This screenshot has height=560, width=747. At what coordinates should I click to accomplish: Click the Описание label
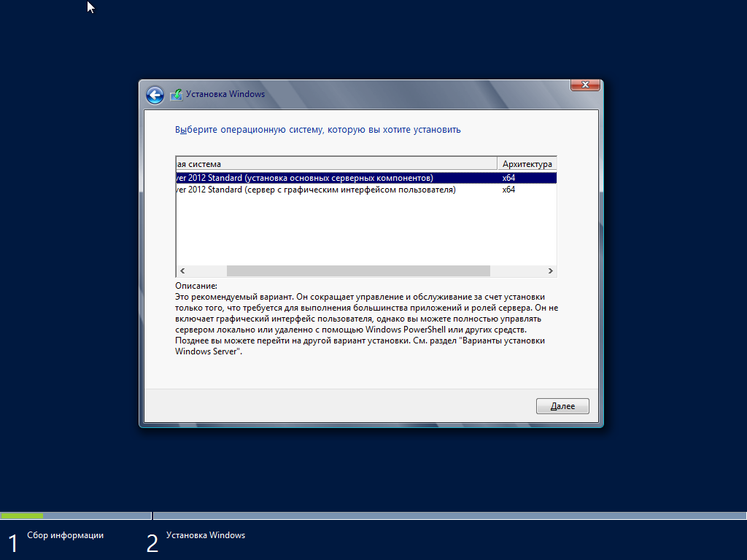(196, 286)
